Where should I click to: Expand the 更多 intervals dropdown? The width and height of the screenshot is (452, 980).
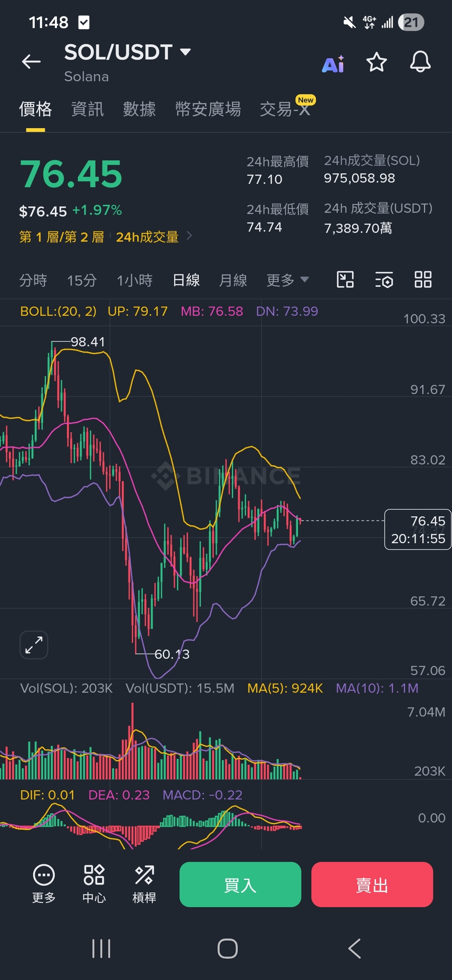(x=288, y=280)
